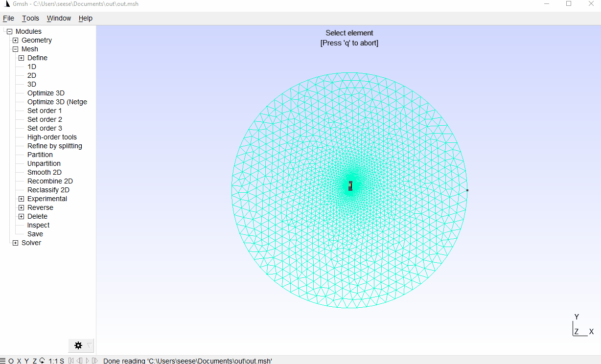The image size is (601, 364).
Task: Click the dark element at mesh center
Action: click(350, 186)
